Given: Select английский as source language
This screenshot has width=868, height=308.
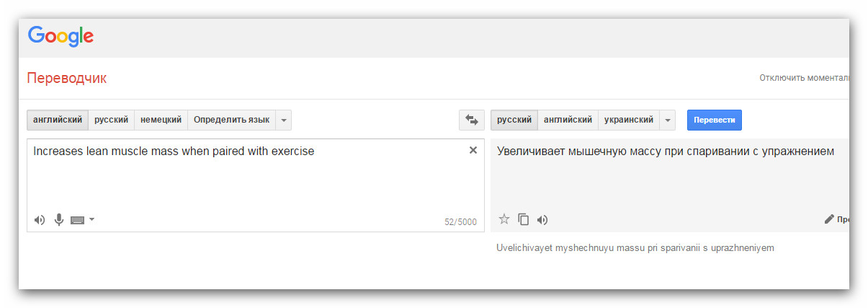Looking at the screenshot, I should click(58, 120).
